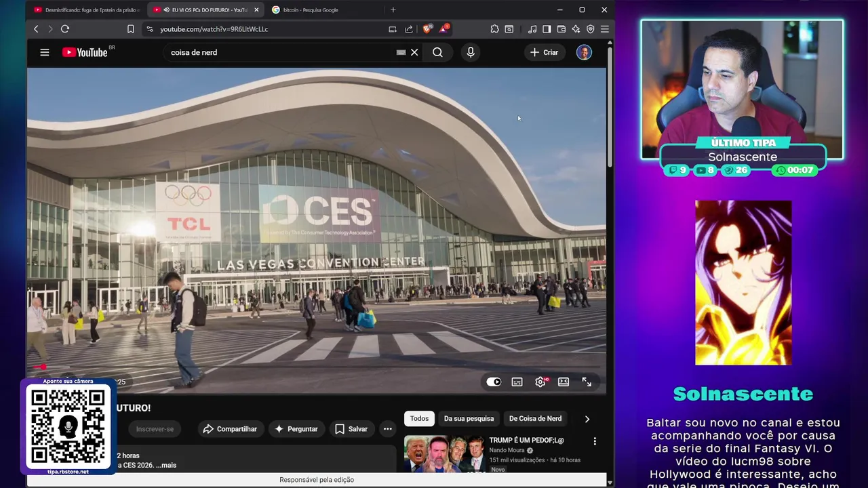Open the Brave Shields lion icon
This screenshot has height=488, width=868.
(x=427, y=29)
